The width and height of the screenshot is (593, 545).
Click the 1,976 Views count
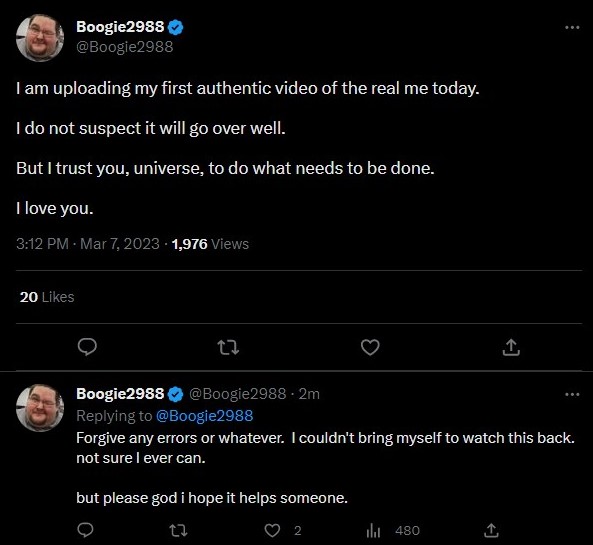click(x=210, y=244)
